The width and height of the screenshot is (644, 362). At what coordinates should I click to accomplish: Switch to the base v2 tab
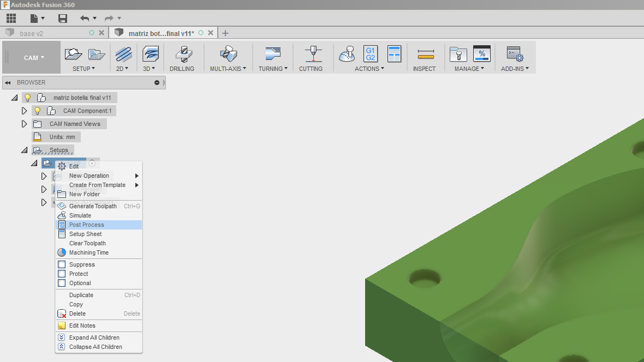tap(31, 33)
